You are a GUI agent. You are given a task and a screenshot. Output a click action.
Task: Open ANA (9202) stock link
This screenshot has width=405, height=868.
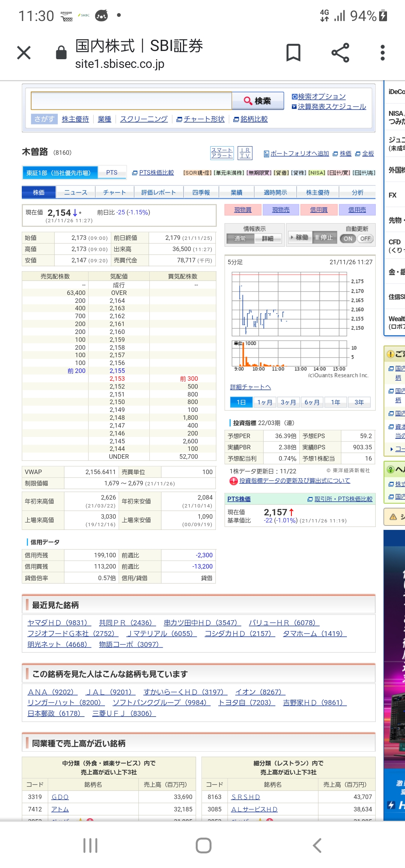click(52, 692)
